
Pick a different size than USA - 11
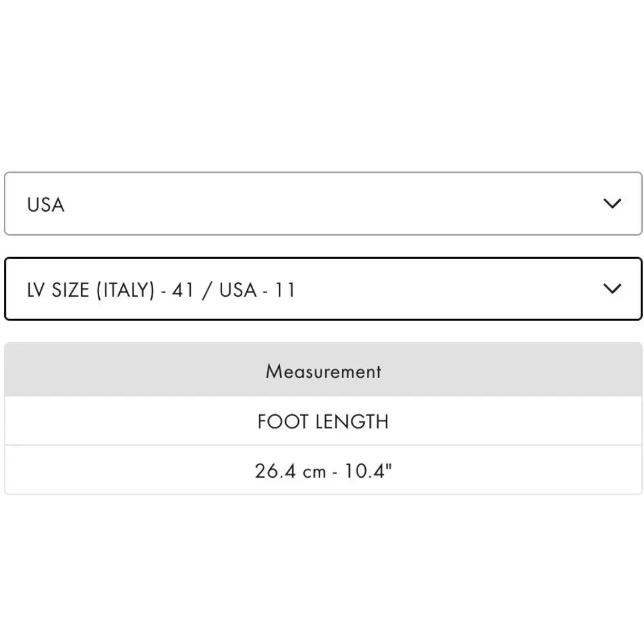click(x=323, y=289)
